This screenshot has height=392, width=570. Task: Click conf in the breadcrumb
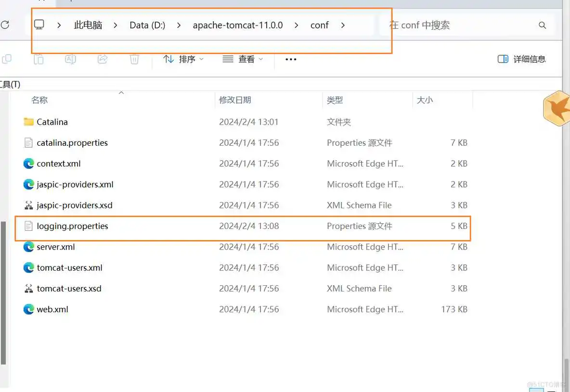pyautogui.click(x=320, y=25)
